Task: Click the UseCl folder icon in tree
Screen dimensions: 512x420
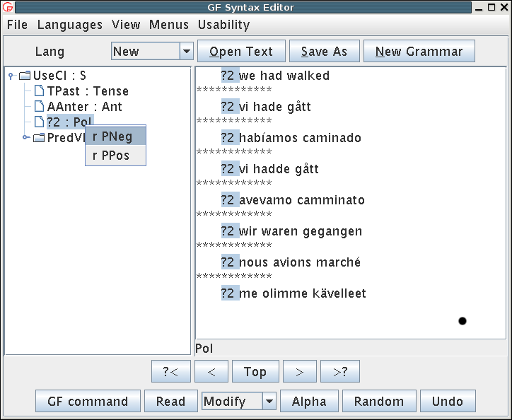Action: (x=25, y=76)
